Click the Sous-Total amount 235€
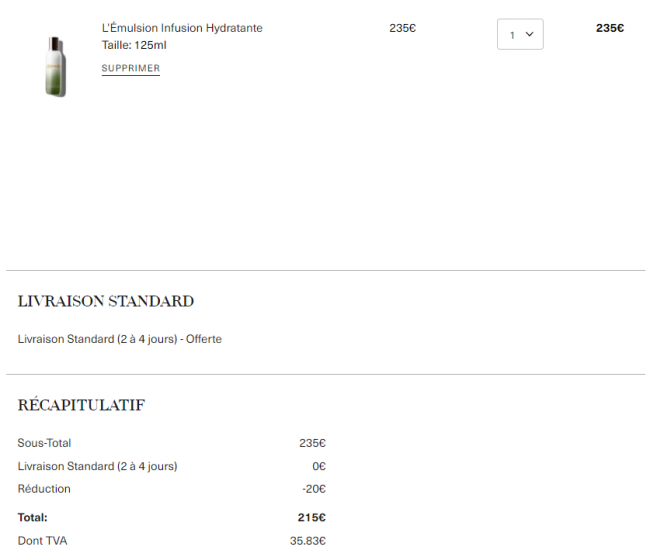The height and width of the screenshot is (557, 650). 313,443
